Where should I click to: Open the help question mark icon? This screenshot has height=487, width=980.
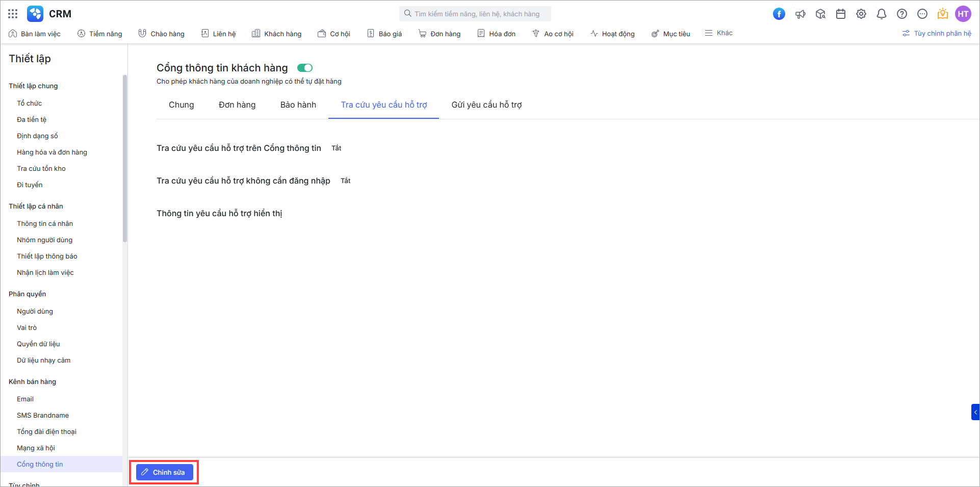[902, 14]
